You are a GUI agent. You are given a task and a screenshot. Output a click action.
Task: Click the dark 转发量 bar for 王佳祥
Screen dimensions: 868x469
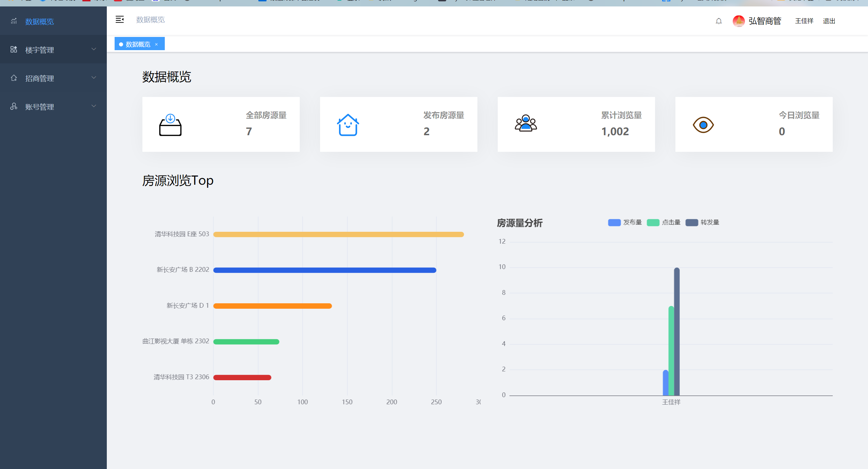tap(677, 332)
